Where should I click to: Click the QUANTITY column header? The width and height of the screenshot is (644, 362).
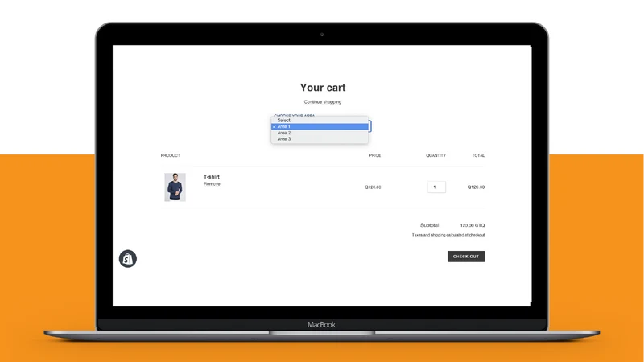(436, 155)
